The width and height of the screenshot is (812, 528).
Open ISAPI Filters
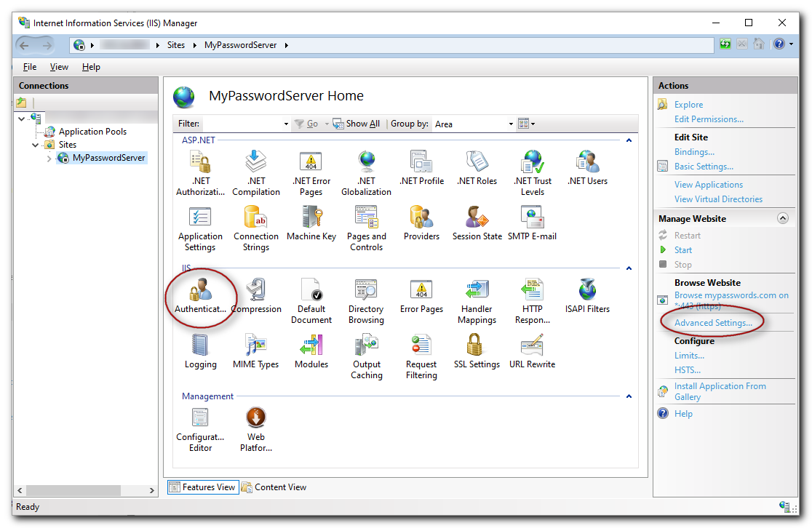(x=587, y=296)
